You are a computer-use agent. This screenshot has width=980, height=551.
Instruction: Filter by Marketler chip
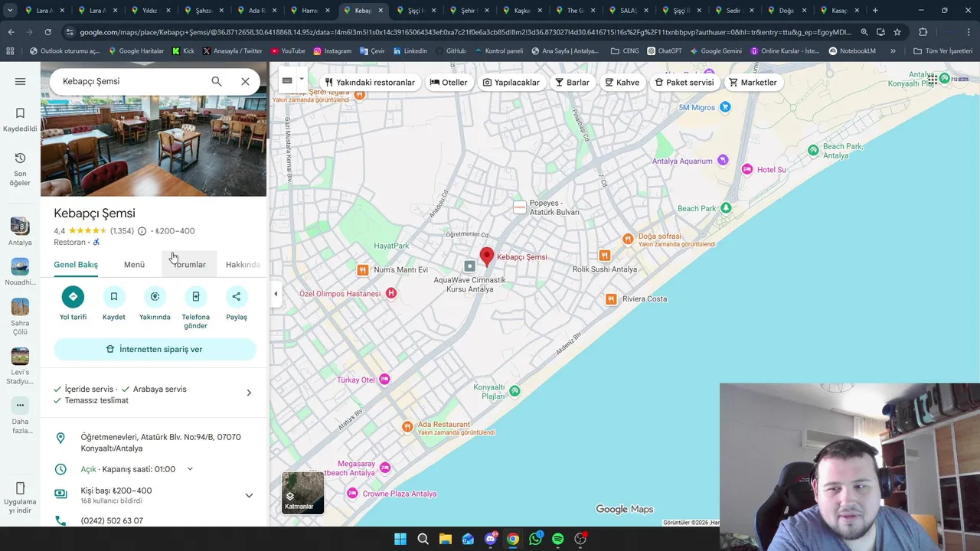pos(753,82)
